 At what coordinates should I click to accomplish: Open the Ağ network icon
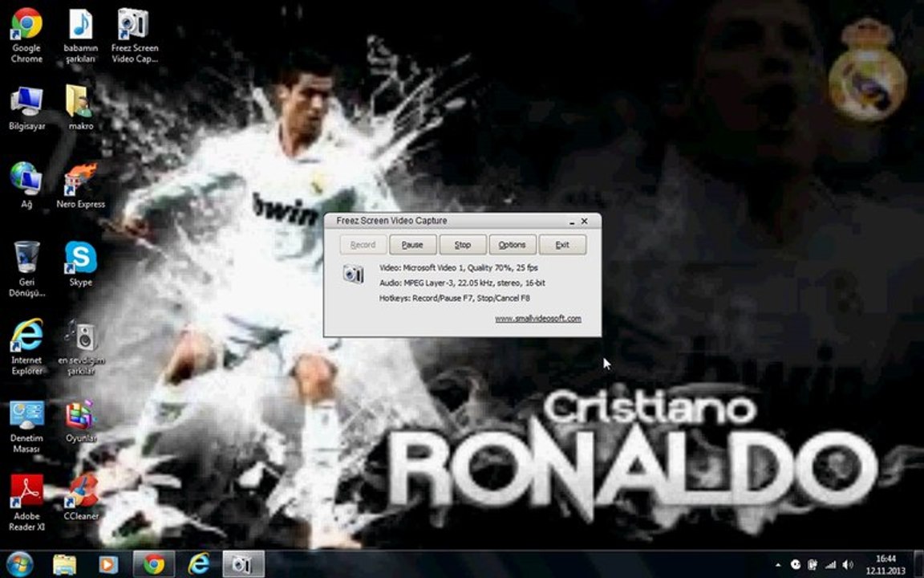[x=26, y=185]
